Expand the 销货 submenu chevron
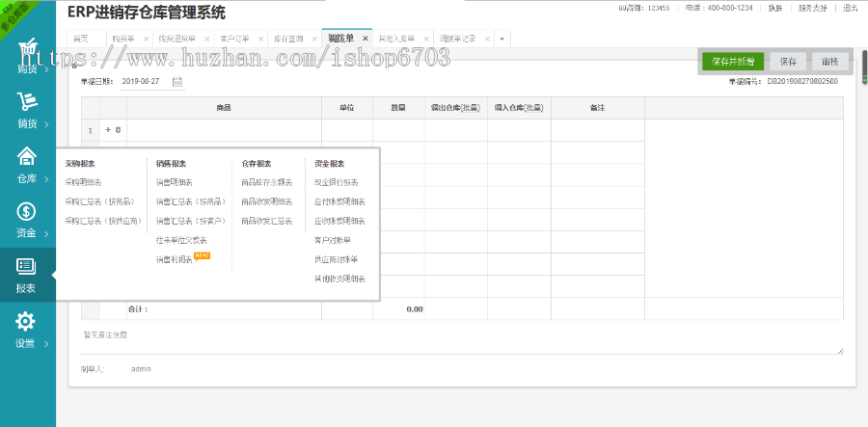 click(46, 124)
